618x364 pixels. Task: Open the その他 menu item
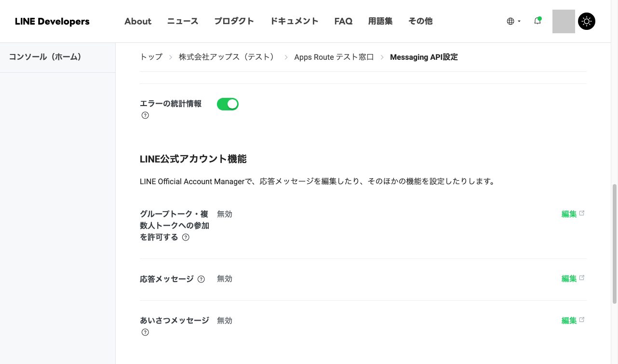pos(420,21)
